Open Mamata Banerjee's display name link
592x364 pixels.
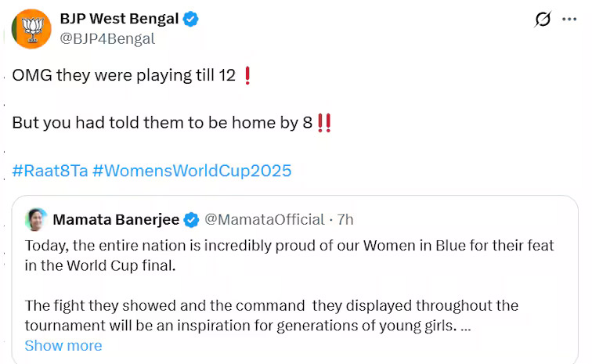(x=116, y=219)
